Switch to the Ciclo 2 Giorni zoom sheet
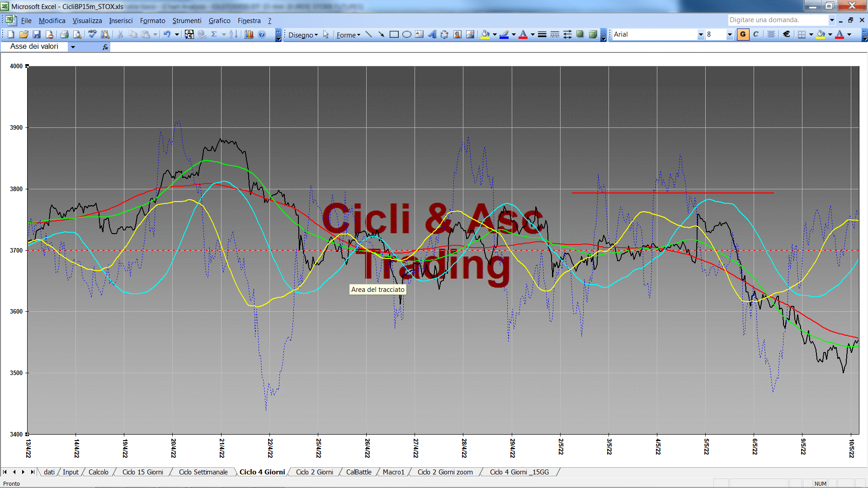 [x=445, y=472]
